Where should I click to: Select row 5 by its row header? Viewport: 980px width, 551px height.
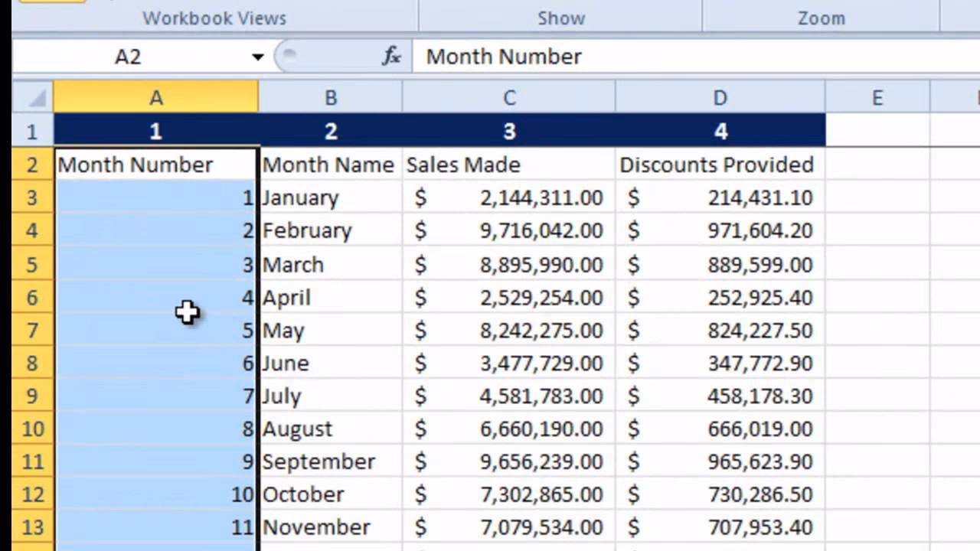(x=31, y=264)
